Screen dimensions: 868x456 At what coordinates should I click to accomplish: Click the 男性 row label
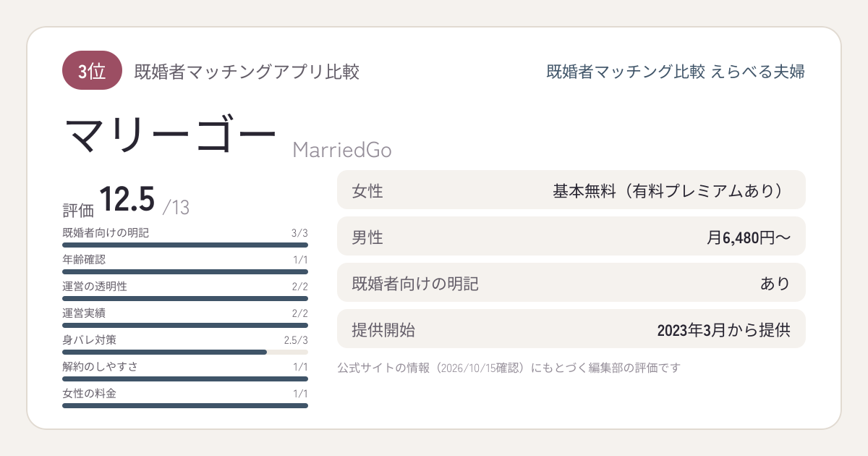coord(367,237)
